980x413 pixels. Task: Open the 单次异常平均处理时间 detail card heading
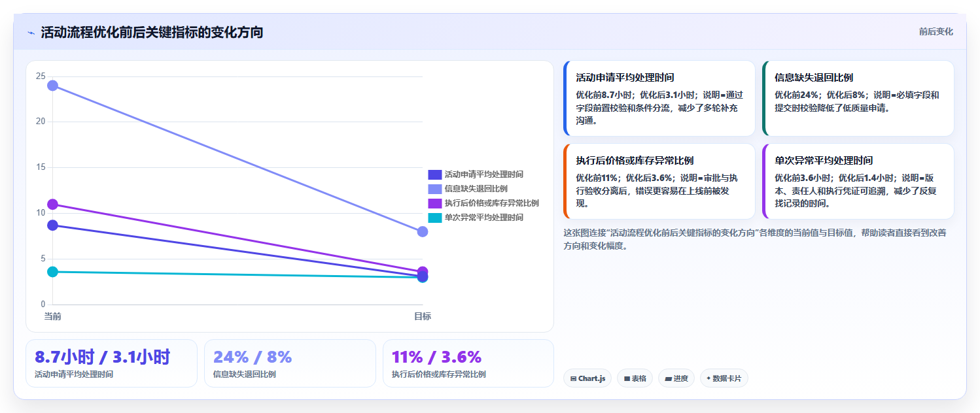pos(824,160)
